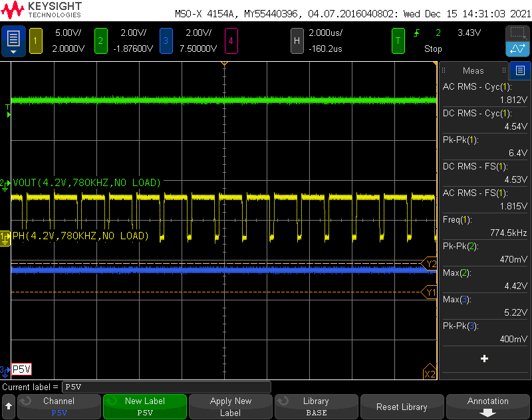This screenshot has width=532, height=420.
Task: Open the horizontal H settings button
Action: (297, 41)
